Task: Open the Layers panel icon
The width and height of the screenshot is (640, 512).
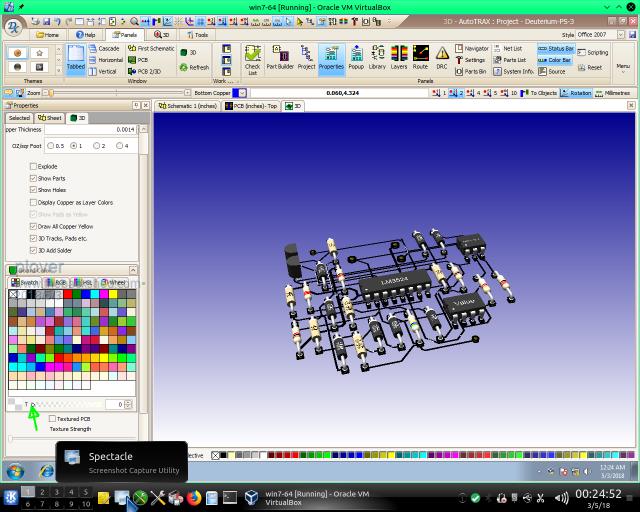Action: click(x=398, y=59)
